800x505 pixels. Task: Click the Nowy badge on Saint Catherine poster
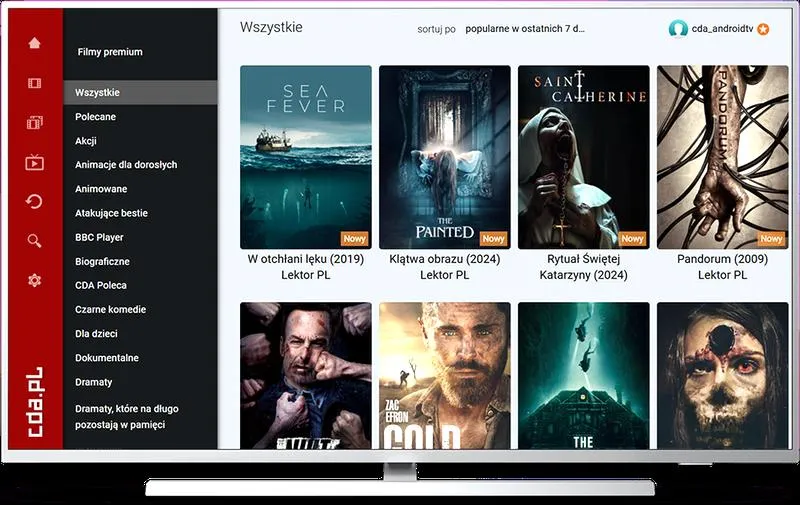[x=632, y=238]
